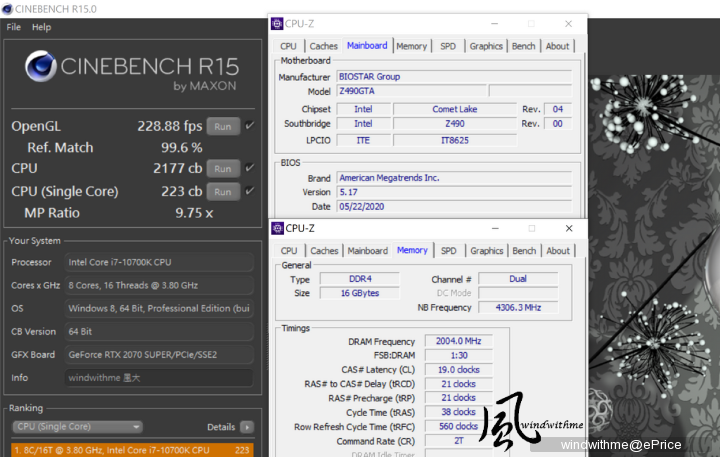Open Graphics tab in lower CPU-Z window
The width and height of the screenshot is (720, 457).
487,251
